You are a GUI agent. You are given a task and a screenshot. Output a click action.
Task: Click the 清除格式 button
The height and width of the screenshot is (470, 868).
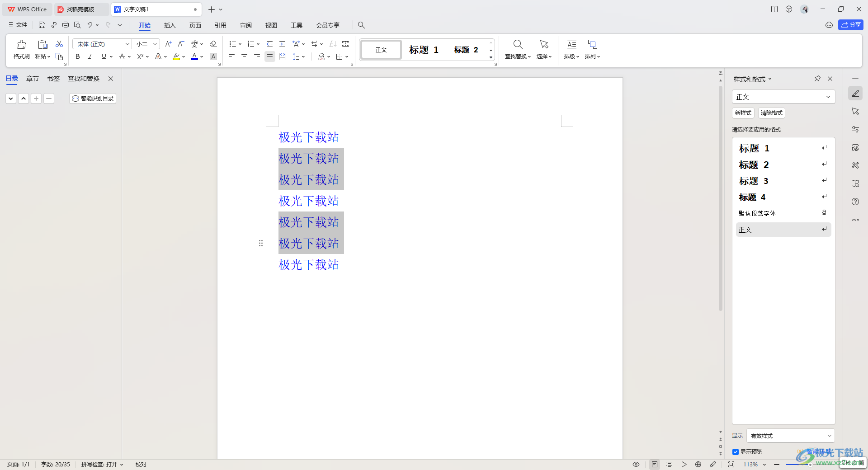(772, 113)
